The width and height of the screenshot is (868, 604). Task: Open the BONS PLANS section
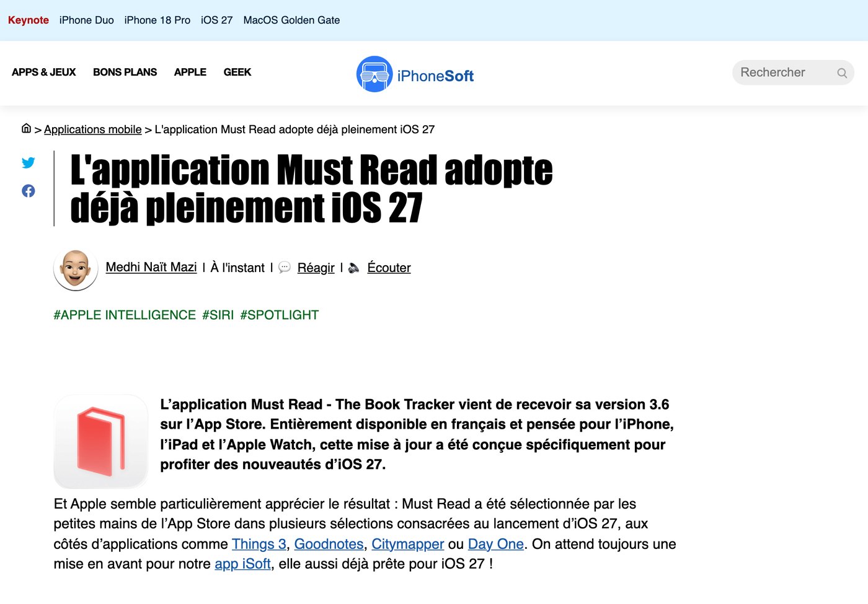coord(125,72)
